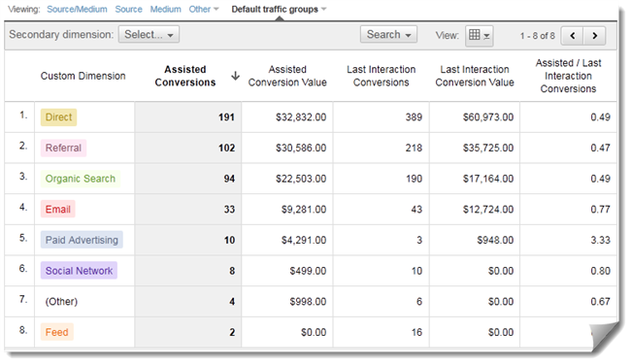The image size is (631, 364).
Task: Select the pink Referral channel label
Action: (x=63, y=148)
